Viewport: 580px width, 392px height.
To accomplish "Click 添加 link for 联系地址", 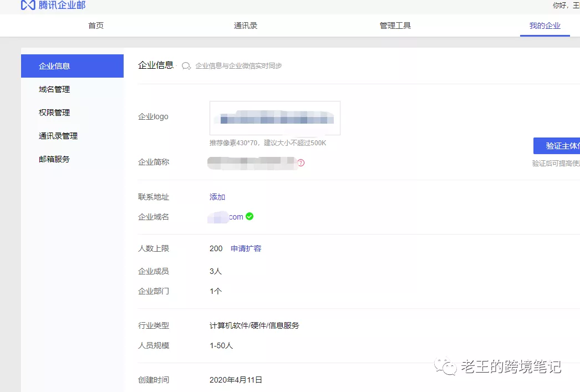I will click(217, 197).
